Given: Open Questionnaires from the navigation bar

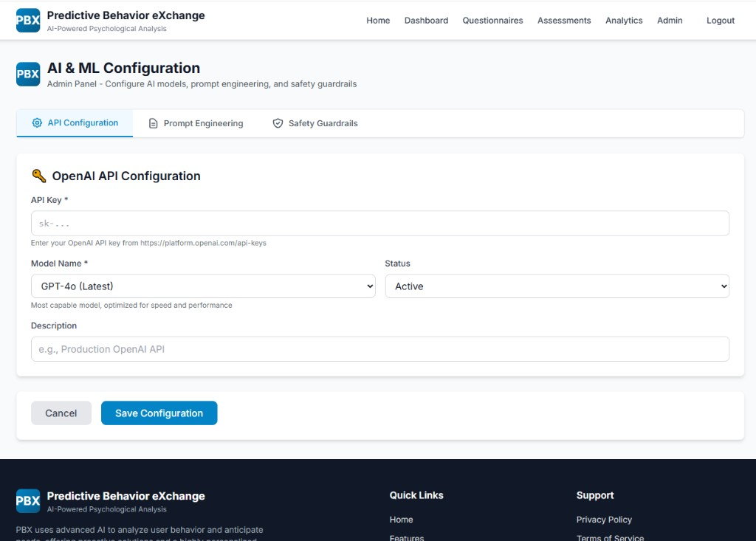Looking at the screenshot, I should [x=492, y=20].
